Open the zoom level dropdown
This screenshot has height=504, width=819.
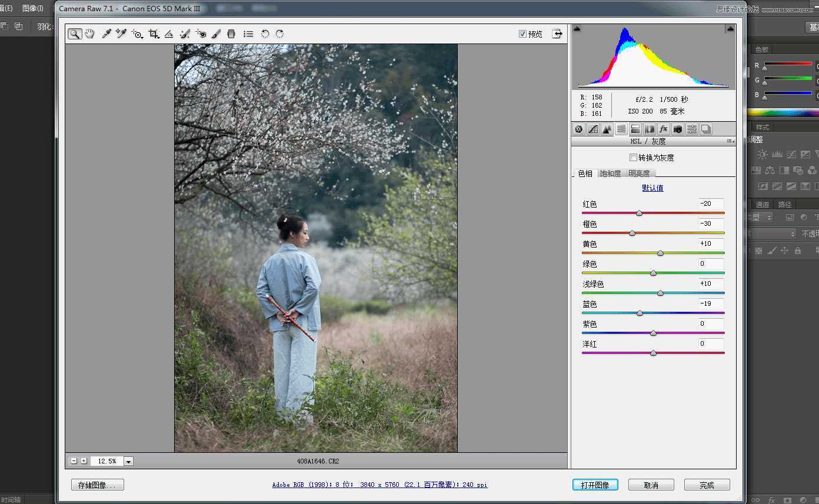pos(128,461)
